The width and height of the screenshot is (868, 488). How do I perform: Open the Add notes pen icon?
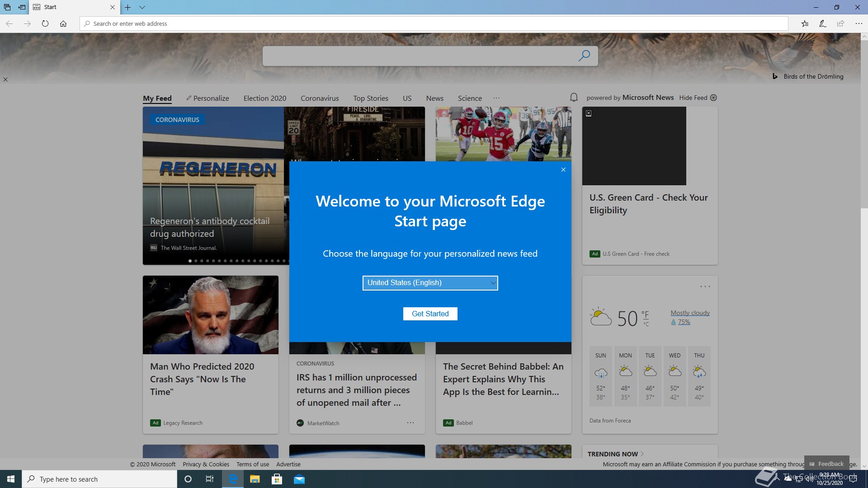pos(823,23)
